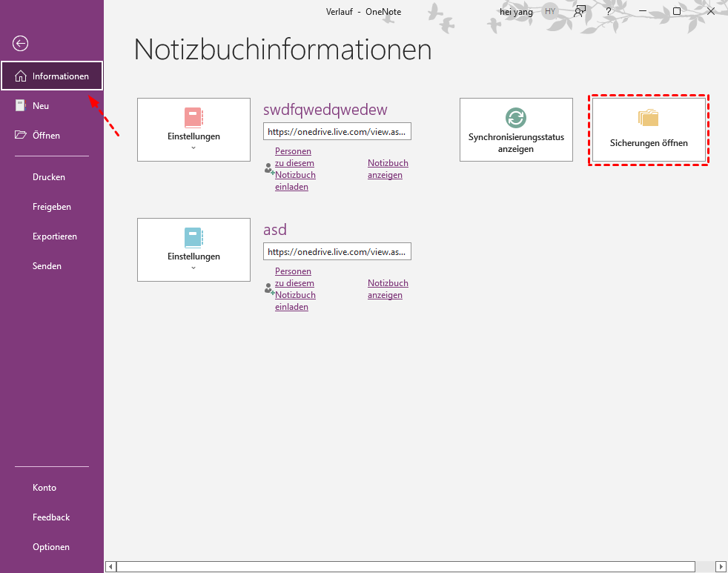Click the blue notebook icon for asd
Image resolution: width=728 pixels, height=573 pixels.
click(193, 238)
